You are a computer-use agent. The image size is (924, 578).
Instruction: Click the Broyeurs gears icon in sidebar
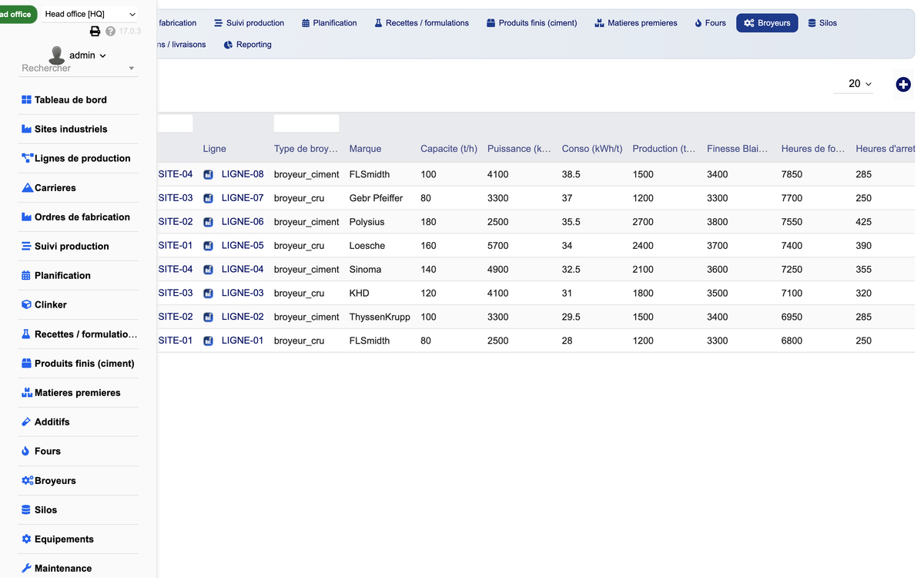28,481
